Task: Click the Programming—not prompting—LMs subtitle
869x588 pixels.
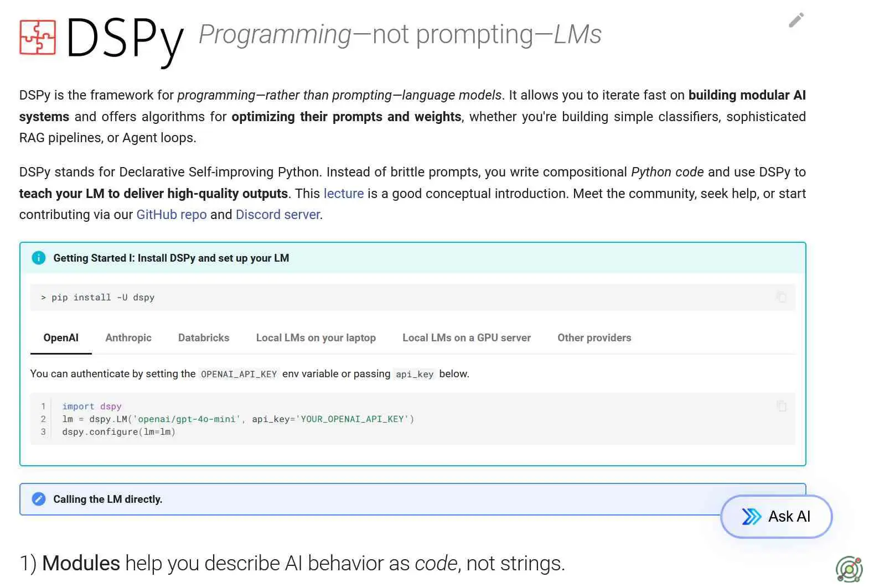Action: [x=400, y=34]
